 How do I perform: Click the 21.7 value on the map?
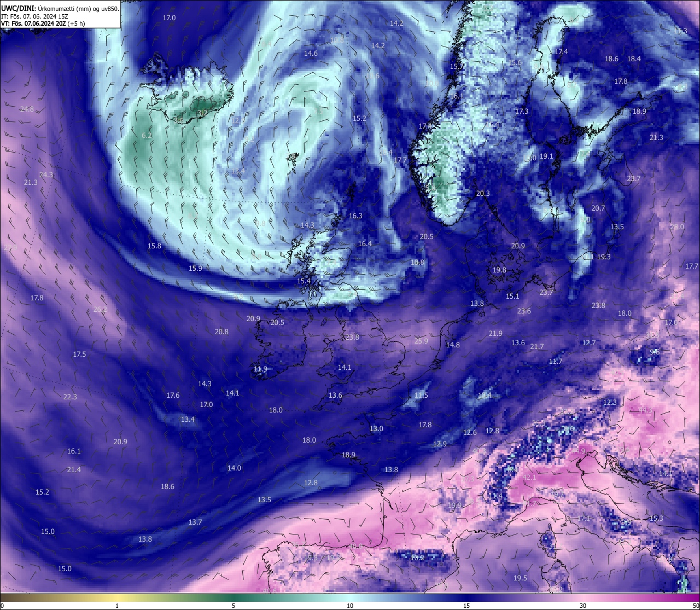point(537,347)
